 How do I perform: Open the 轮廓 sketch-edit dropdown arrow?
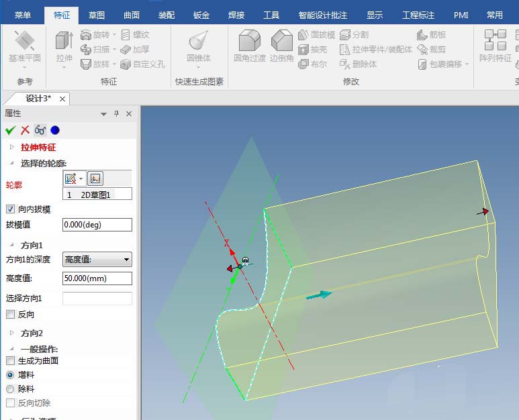pyautogui.click(x=81, y=178)
